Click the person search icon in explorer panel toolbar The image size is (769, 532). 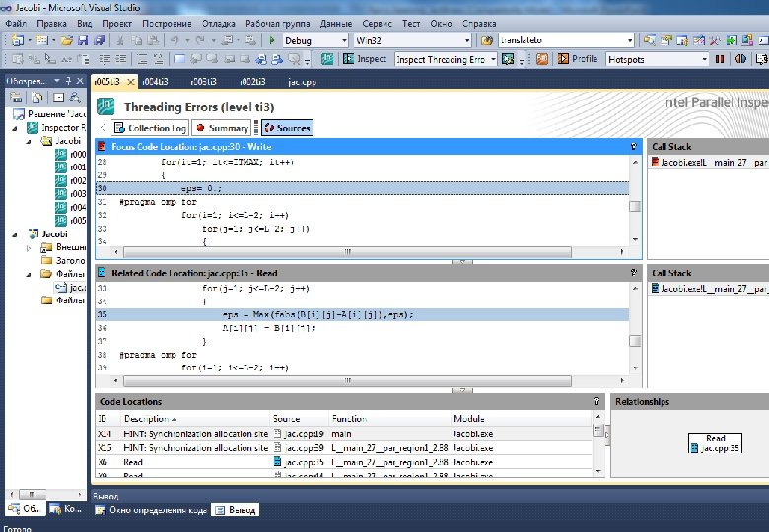coord(75,98)
